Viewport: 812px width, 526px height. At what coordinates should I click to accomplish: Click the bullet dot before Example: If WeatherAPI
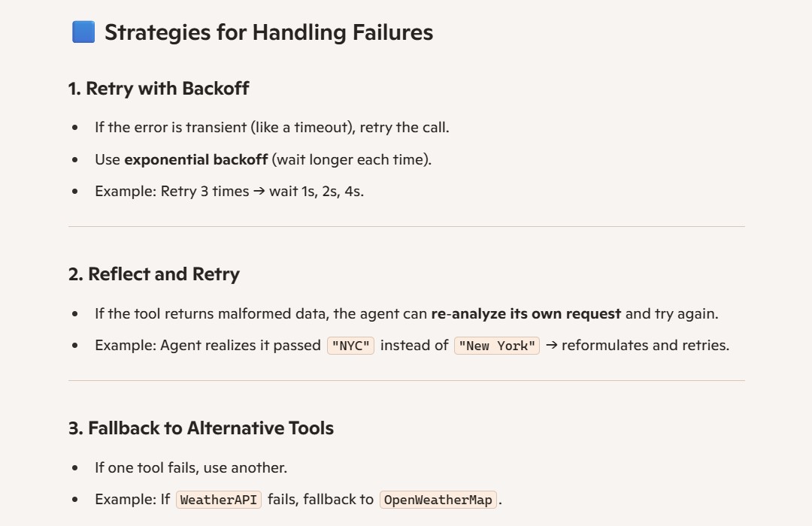click(75, 500)
